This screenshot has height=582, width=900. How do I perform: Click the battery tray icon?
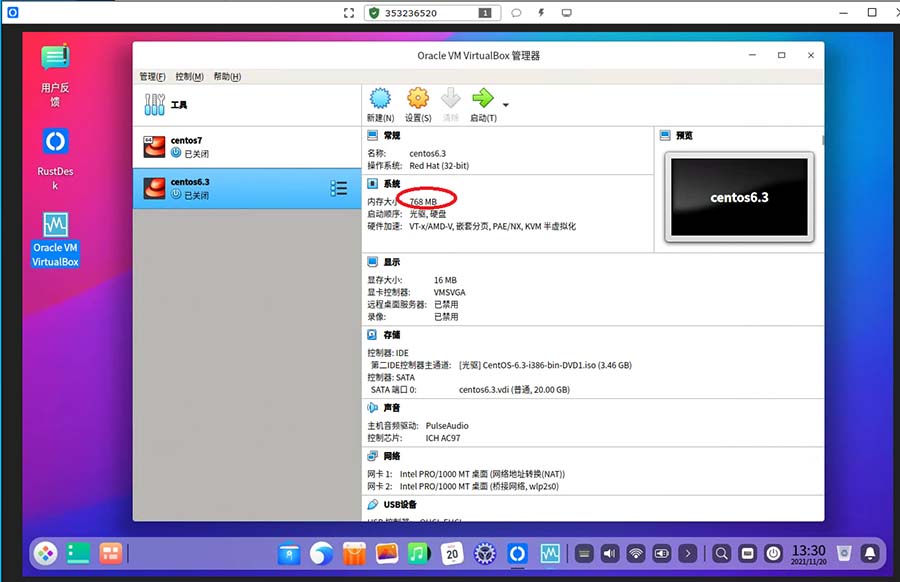(662, 554)
